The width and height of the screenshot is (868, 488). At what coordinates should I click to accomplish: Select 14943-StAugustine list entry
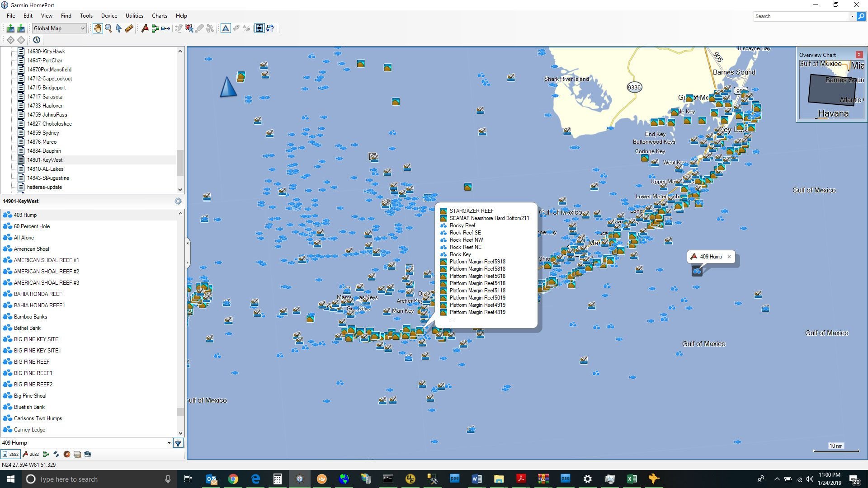[x=48, y=178]
